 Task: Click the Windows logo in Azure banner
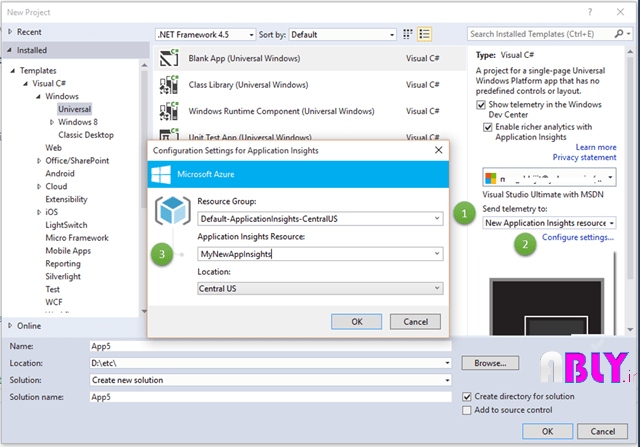click(161, 174)
